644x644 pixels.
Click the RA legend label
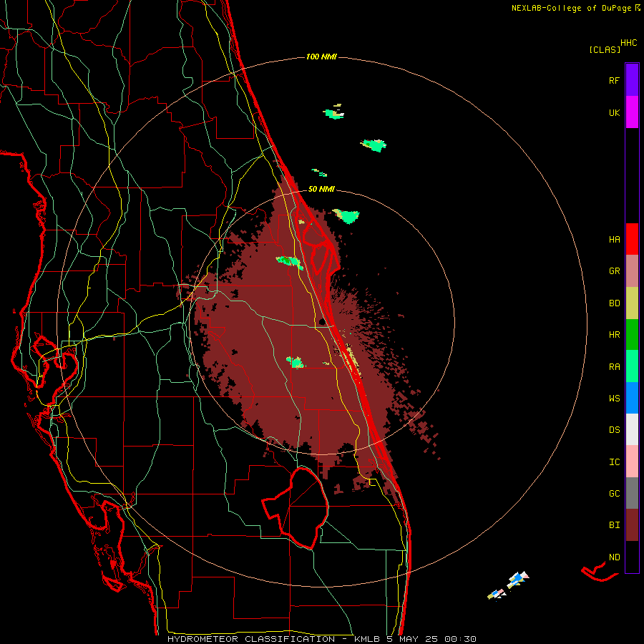614,367
